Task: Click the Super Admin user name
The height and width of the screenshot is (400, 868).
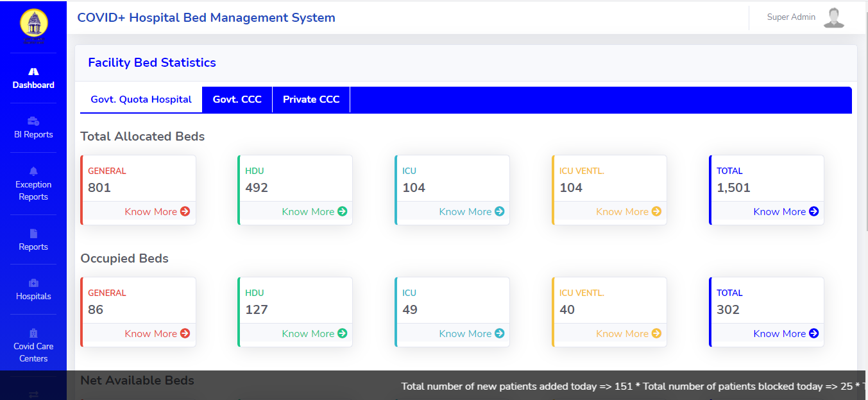Action: click(x=791, y=17)
